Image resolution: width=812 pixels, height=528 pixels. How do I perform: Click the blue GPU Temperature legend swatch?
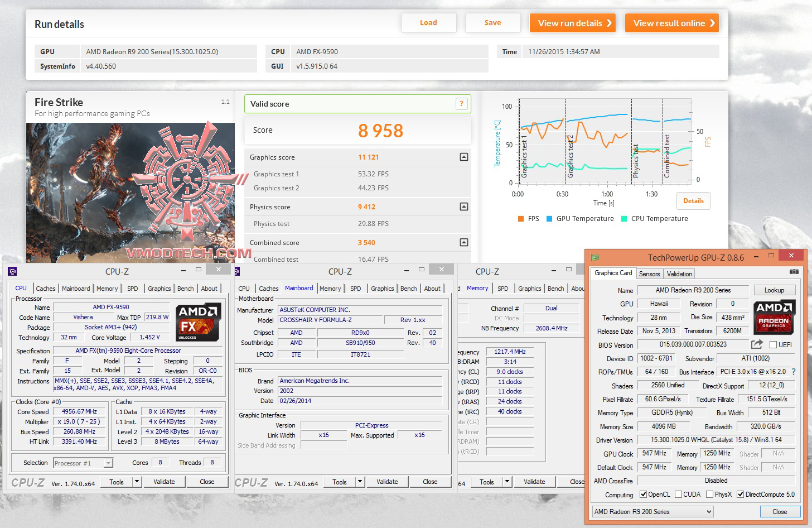coord(549,219)
